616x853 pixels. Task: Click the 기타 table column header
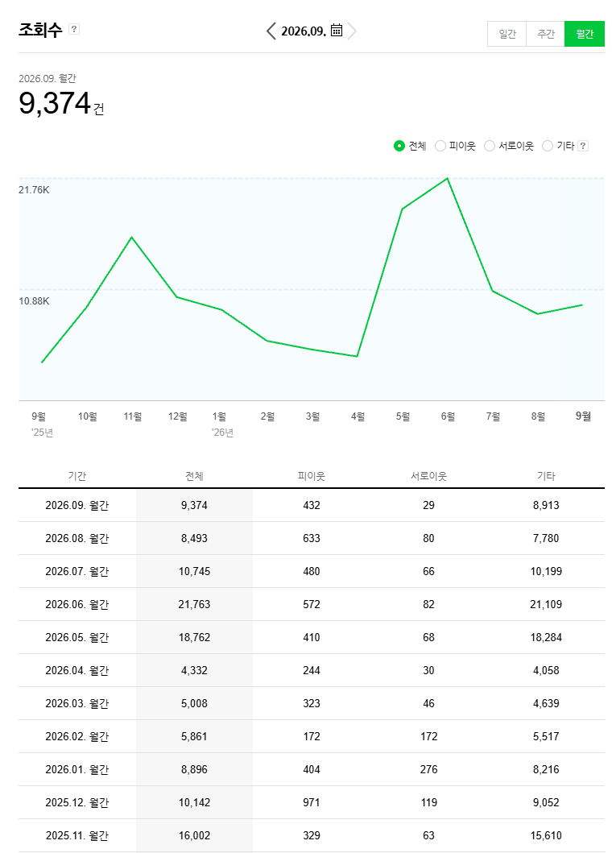tap(546, 476)
